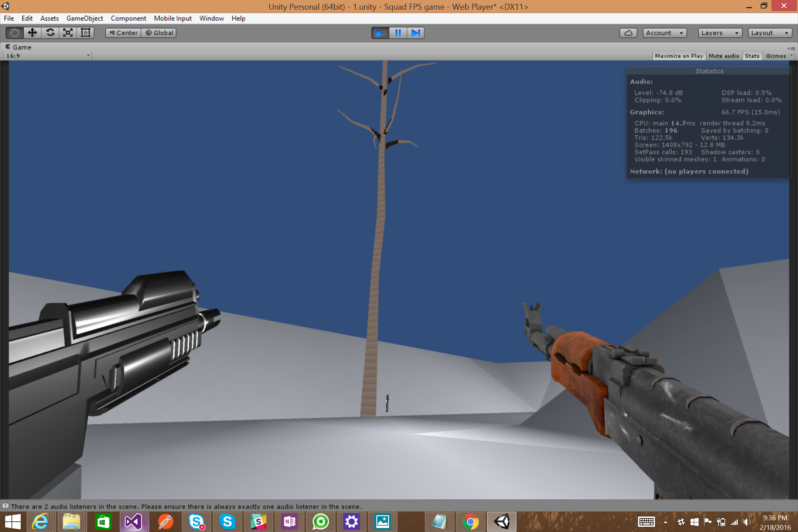Image resolution: width=798 pixels, height=532 pixels.
Task: Open the Component menu
Action: click(x=128, y=18)
